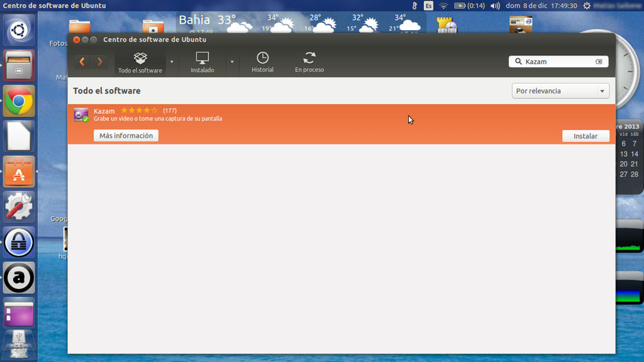The image size is (644, 362).
Task: Open the padlock password app launcher icon
Action: pyautogui.click(x=19, y=242)
